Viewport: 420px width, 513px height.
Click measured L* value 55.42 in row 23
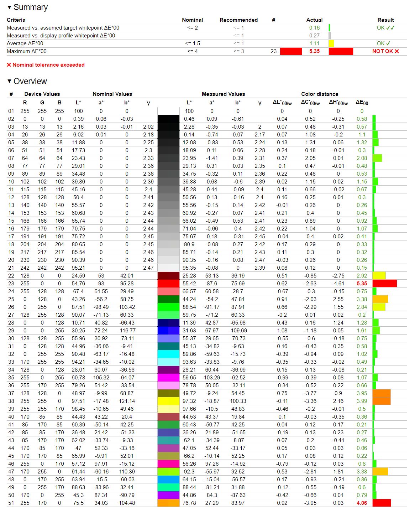coord(189,284)
